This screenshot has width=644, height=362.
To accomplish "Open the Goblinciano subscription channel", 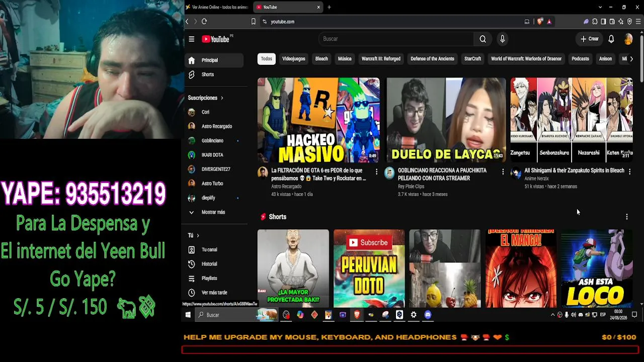I will [214, 141].
